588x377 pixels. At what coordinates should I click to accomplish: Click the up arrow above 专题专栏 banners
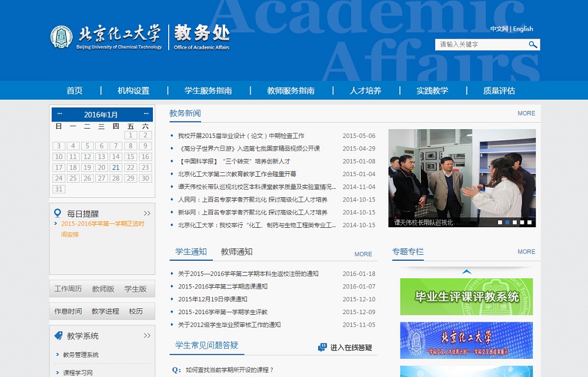466,272
